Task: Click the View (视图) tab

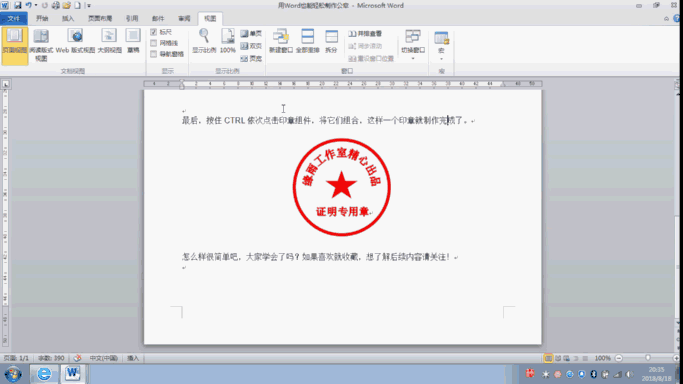Action: (210, 18)
